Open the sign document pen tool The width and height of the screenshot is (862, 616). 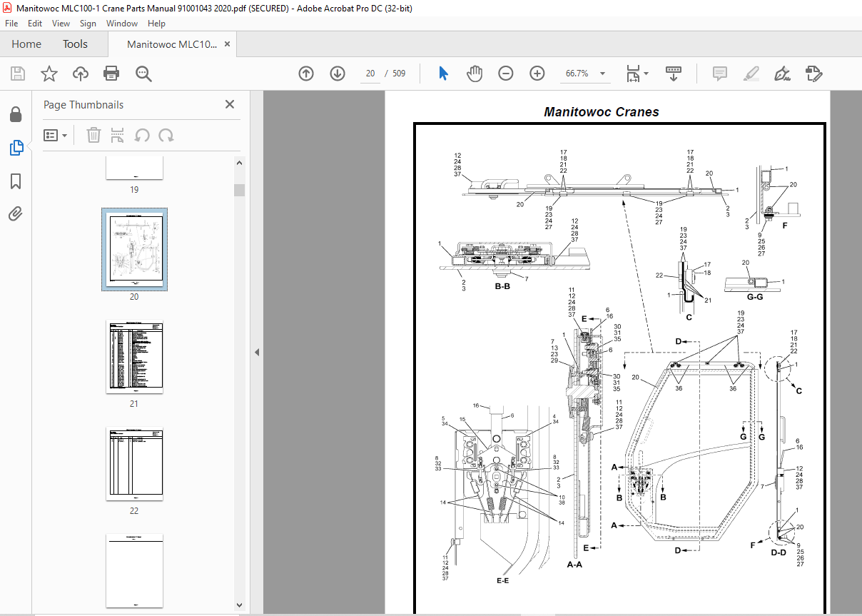point(782,74)
